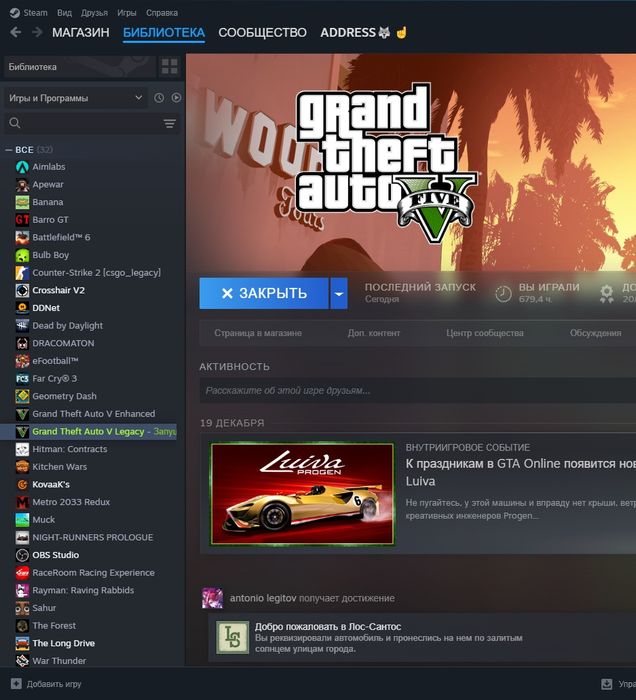Image resolution: width=636 pixels, height=700 pixels.
Task: Open the dropdown arrow next to ЗАКРЫТЬ
Action: (339, 293)
